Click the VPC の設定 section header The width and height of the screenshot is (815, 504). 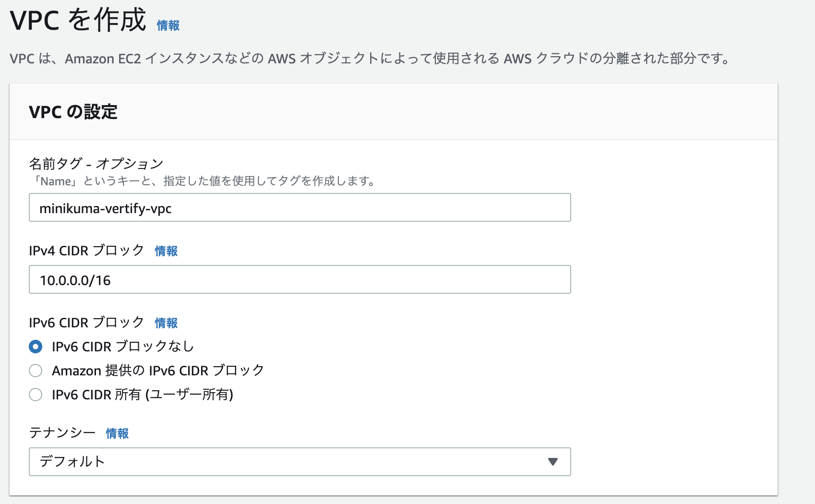click(x=72, y=112)
